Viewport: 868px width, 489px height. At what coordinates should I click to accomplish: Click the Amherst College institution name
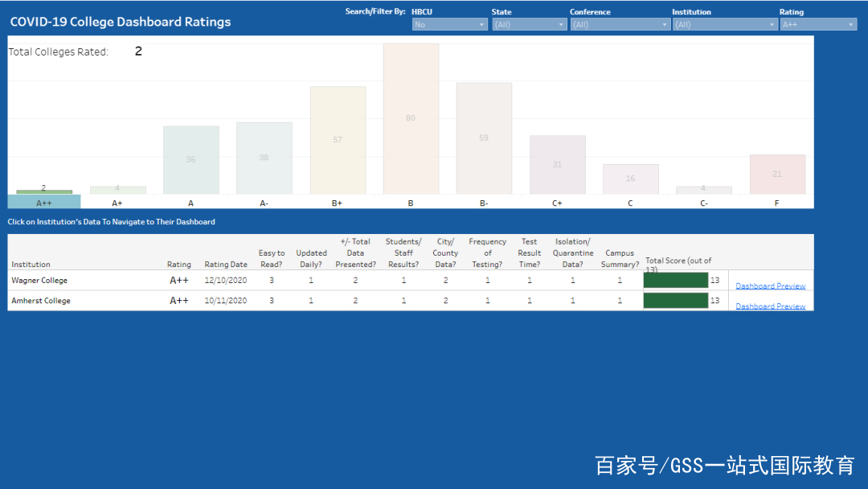(41, 301)
